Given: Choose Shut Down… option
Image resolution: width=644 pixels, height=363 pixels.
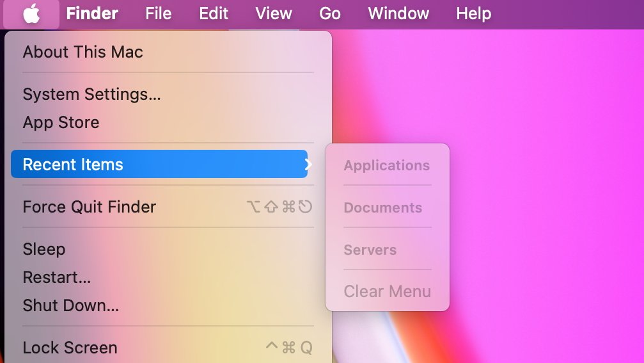Looking at the screenshot, I should point(71,305).
